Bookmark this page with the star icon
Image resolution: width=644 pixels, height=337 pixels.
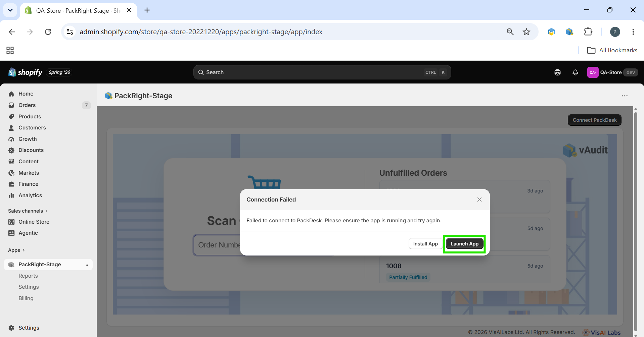click(x=526, y=32)
